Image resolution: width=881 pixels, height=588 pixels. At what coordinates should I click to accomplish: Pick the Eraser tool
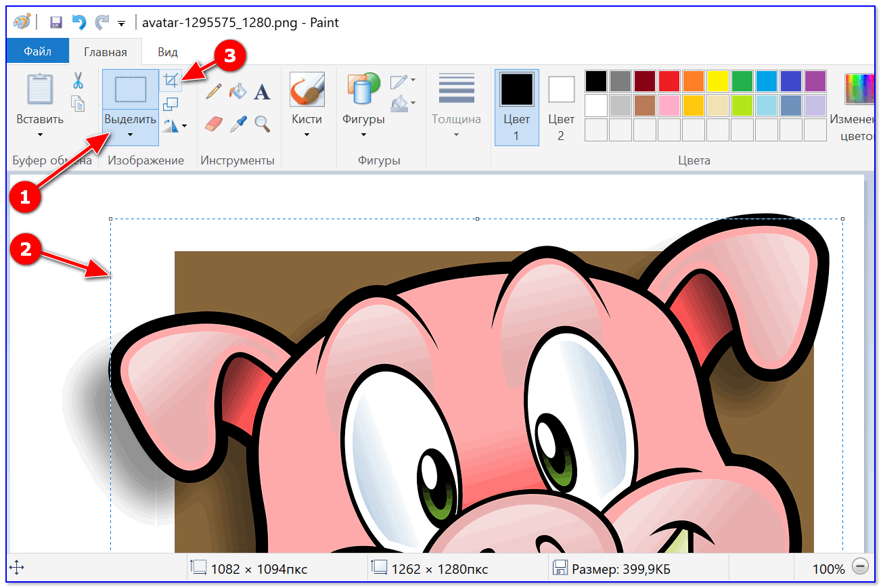point(214,124)
